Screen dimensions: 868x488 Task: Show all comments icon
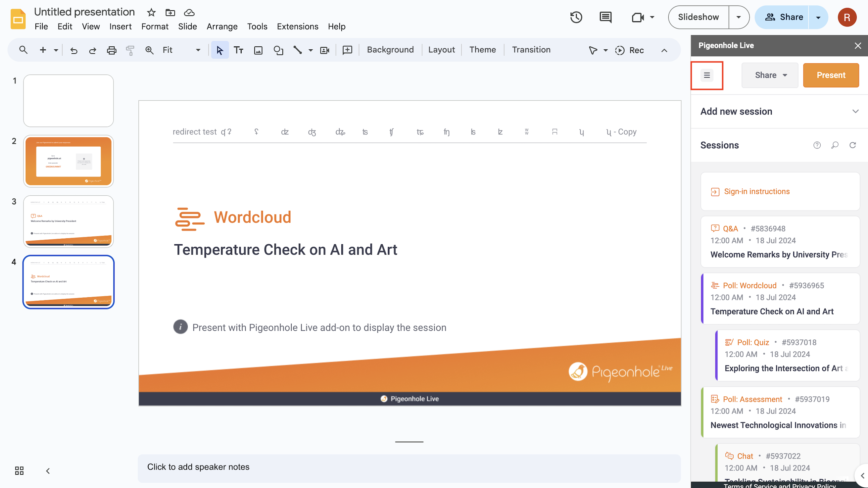(605, 17)
